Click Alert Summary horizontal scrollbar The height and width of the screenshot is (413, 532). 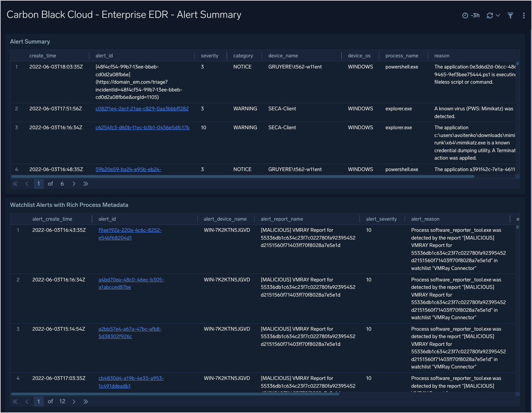[x=243, y=176]
